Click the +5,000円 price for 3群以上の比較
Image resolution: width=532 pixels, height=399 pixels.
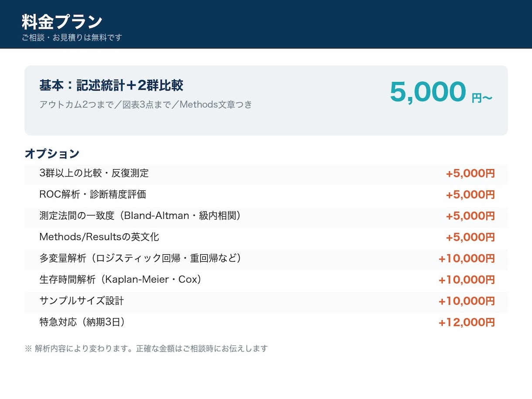click(x=470, y=174)
